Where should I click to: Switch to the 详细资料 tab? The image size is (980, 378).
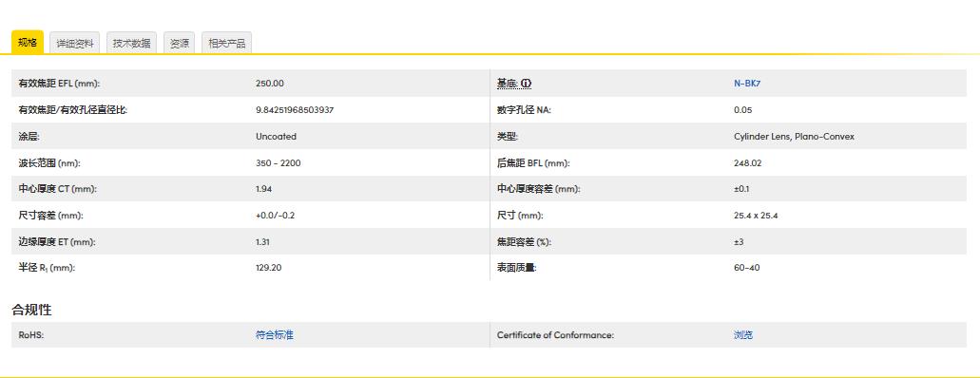(75, 43)
